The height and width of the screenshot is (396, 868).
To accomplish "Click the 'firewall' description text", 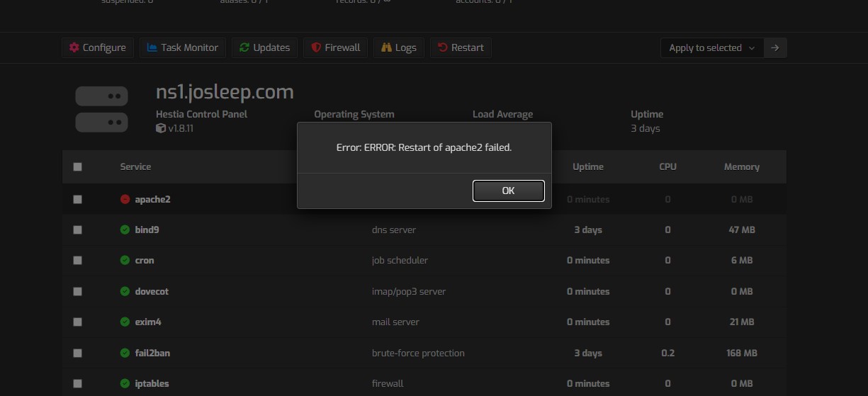I will pyautogui.click(x=388, y=383).
